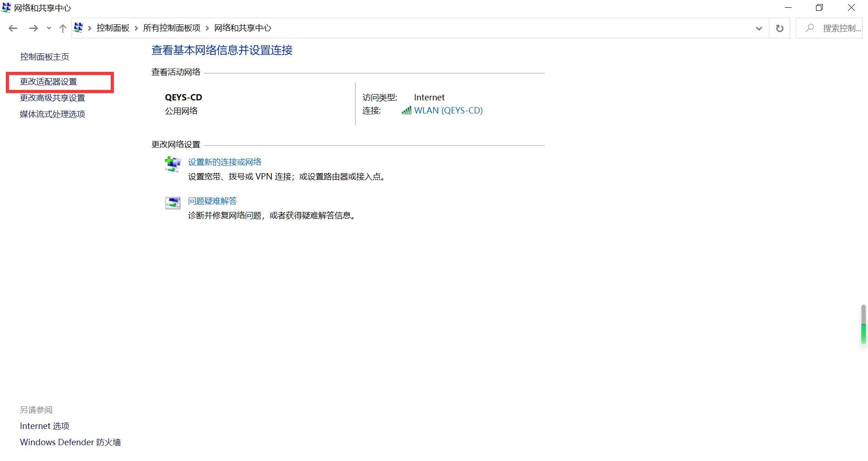Navigate up one level with the up arrow
This screenshot has height=461, width=868.
tap(62, 28)
